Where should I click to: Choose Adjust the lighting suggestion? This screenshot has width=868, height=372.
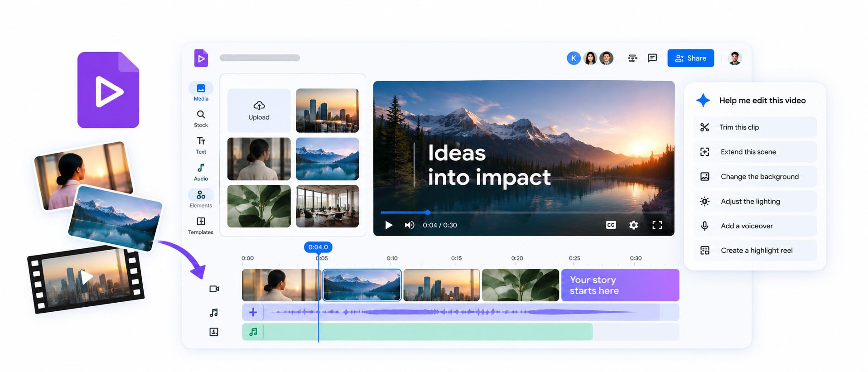coord(755,201)
